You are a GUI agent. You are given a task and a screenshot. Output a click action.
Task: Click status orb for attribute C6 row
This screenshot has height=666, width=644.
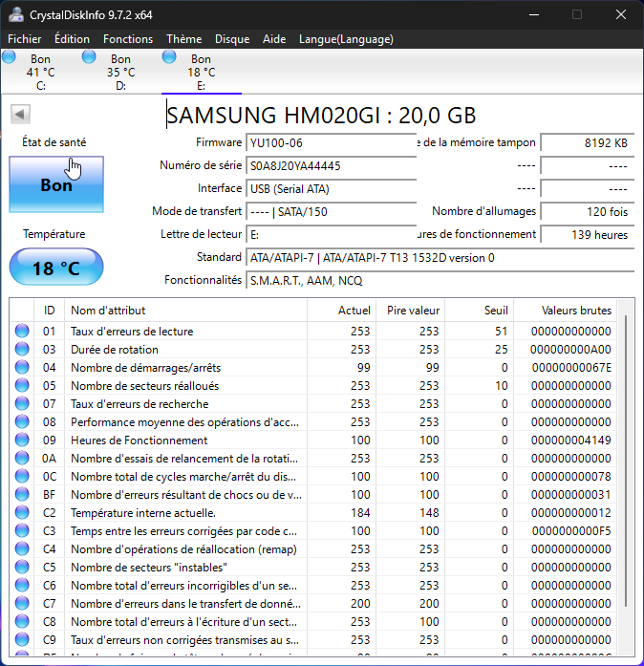(x=22, y=586)
